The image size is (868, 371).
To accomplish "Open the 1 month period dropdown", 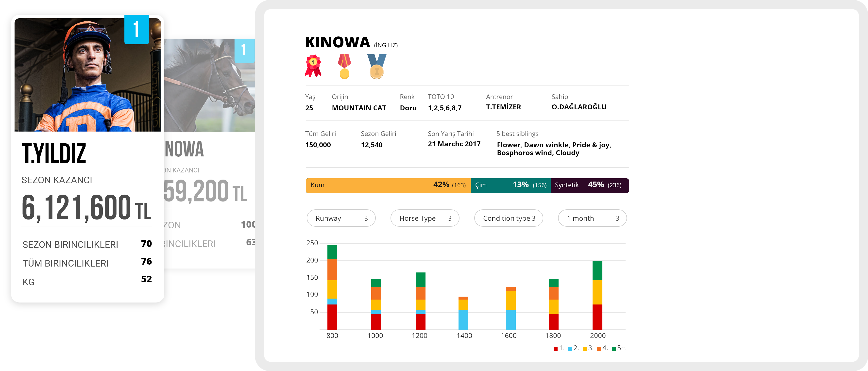I will (x=592, y=218).
